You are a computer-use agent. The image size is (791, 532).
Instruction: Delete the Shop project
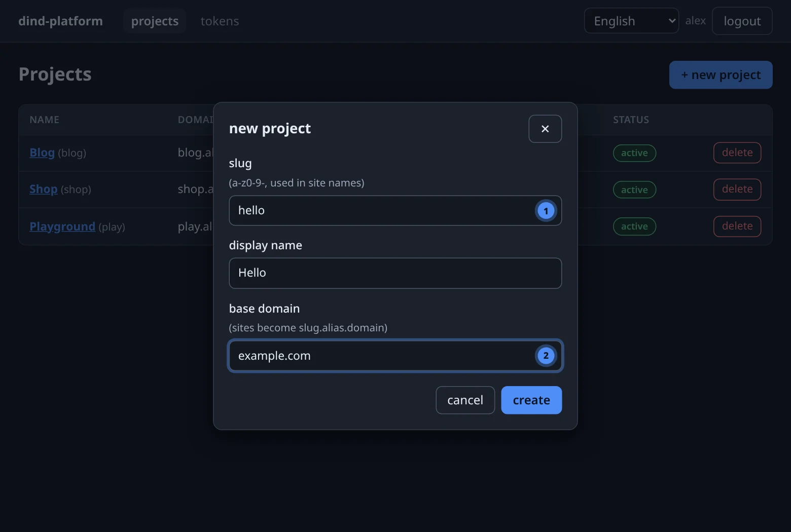tap(737, 189)
